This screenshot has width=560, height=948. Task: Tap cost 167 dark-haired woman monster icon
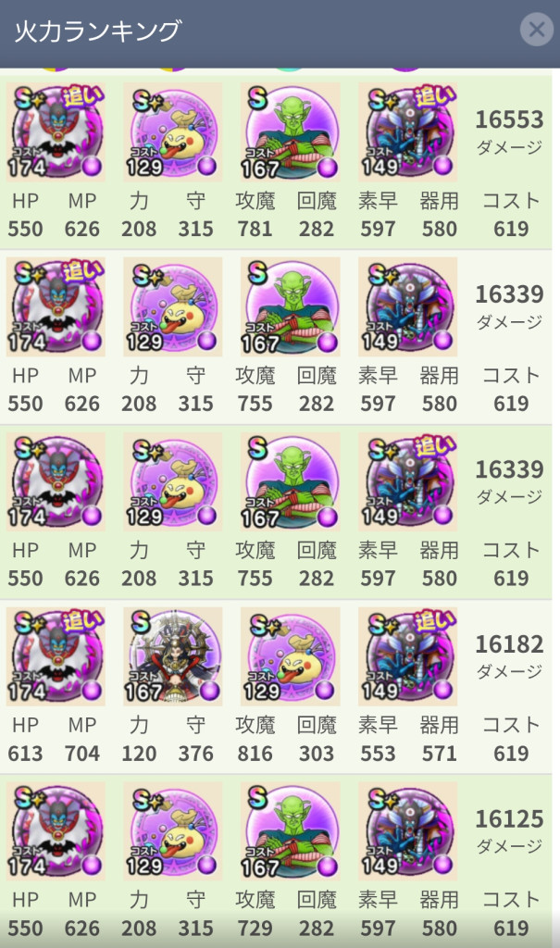tap(173, 656)
